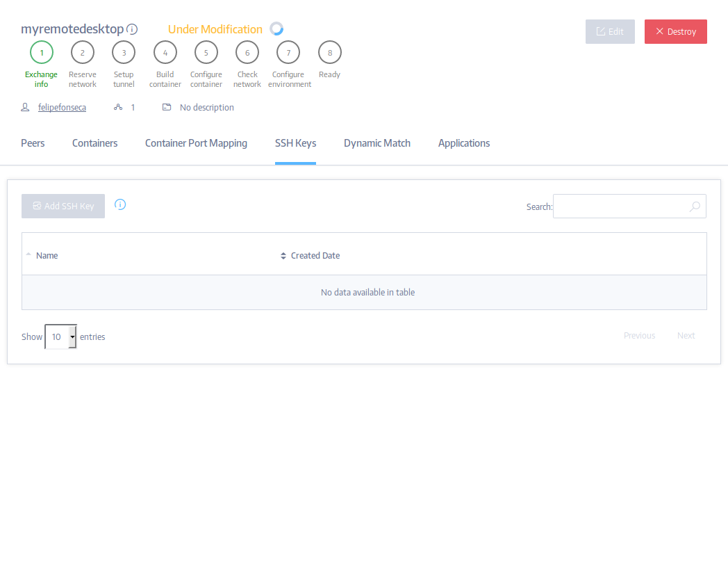Viewport: 728px width, 584px height.
Task: Click the Previous pagination button
Action: 639,335
